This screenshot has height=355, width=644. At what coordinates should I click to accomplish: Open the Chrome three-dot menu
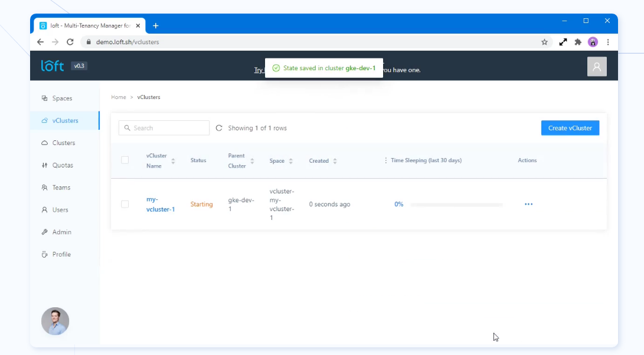click(x=608, y=42)
